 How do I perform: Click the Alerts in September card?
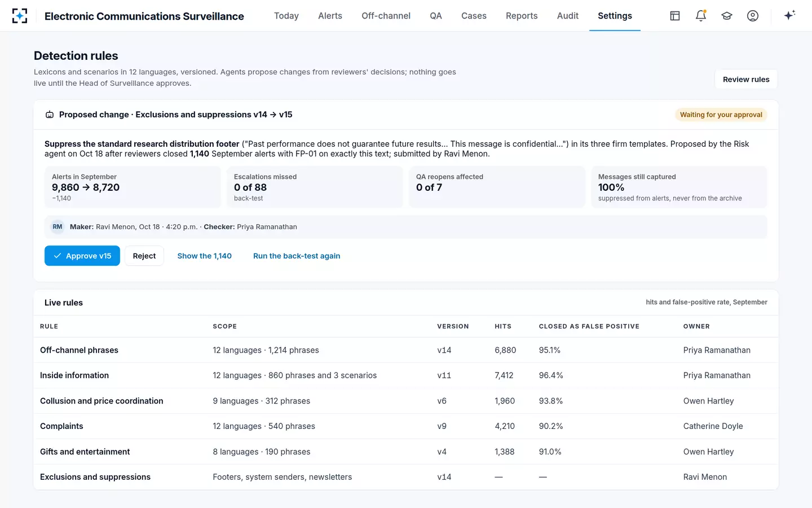pos(133,187)
